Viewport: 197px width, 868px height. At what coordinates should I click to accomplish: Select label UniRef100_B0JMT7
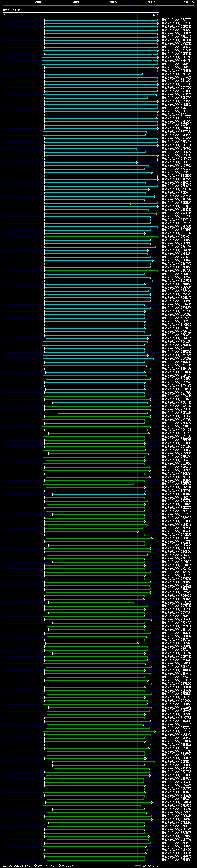coord(177,426)
